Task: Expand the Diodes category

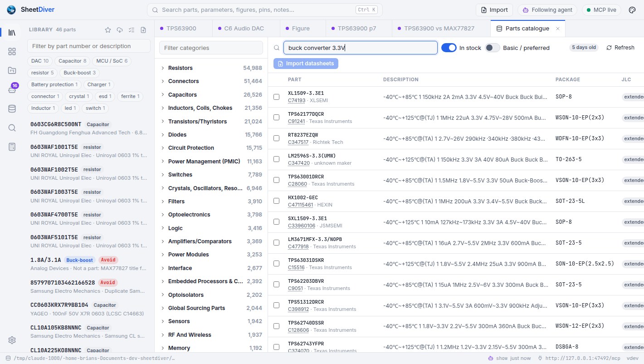Action: click(x=162, y=135)
